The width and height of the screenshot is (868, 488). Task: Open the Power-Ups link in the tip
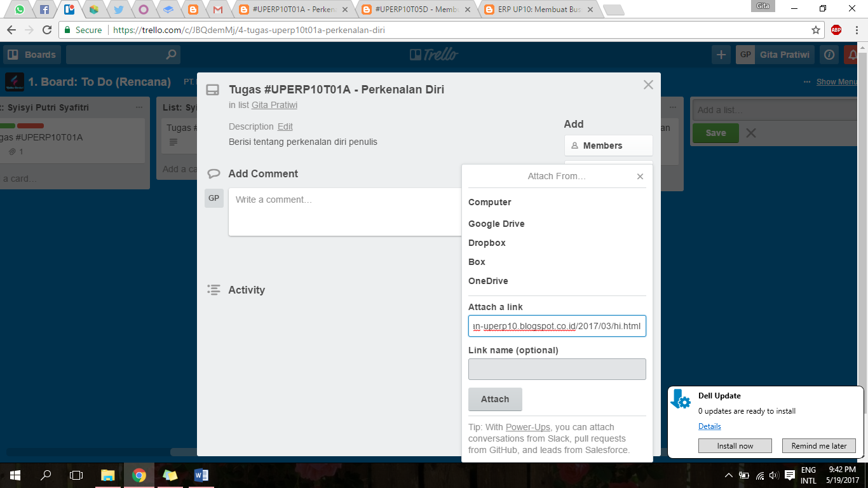(x=528, y=427)
